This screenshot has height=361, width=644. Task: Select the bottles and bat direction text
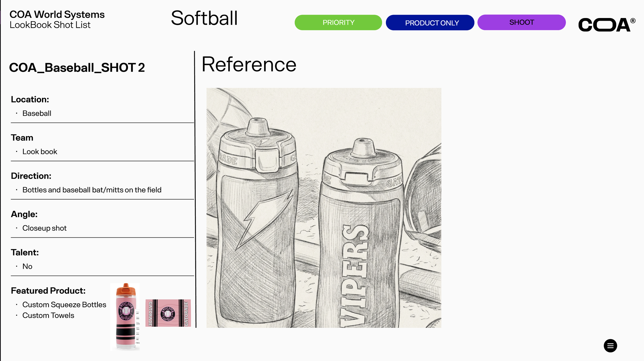pyautogui.click(x=92, y=190)
